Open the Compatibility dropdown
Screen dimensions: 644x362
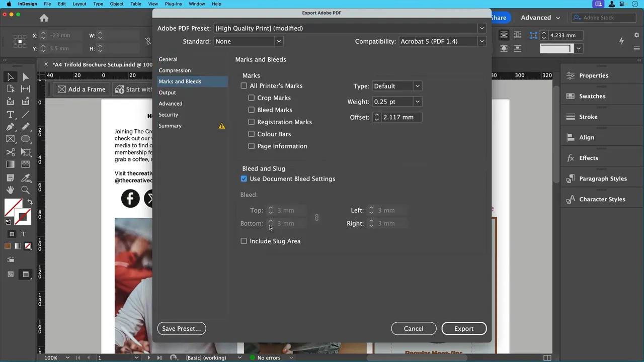tap(481, 41)
